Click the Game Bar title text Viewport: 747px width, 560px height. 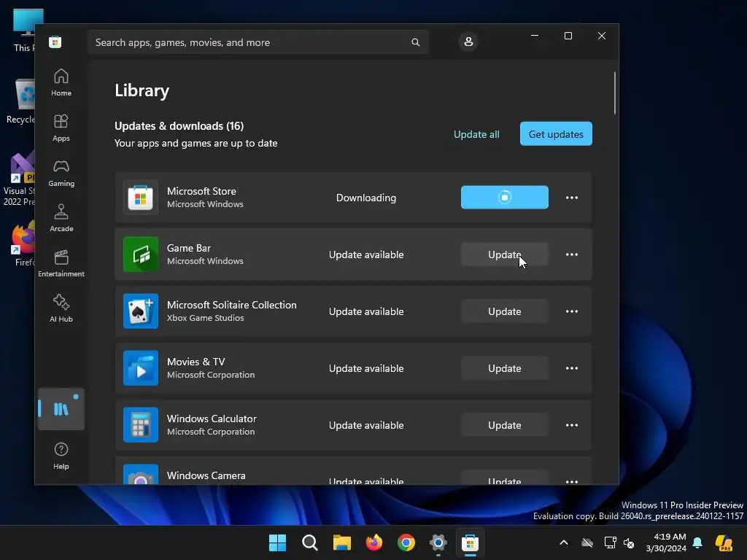(x=189, y=248)
